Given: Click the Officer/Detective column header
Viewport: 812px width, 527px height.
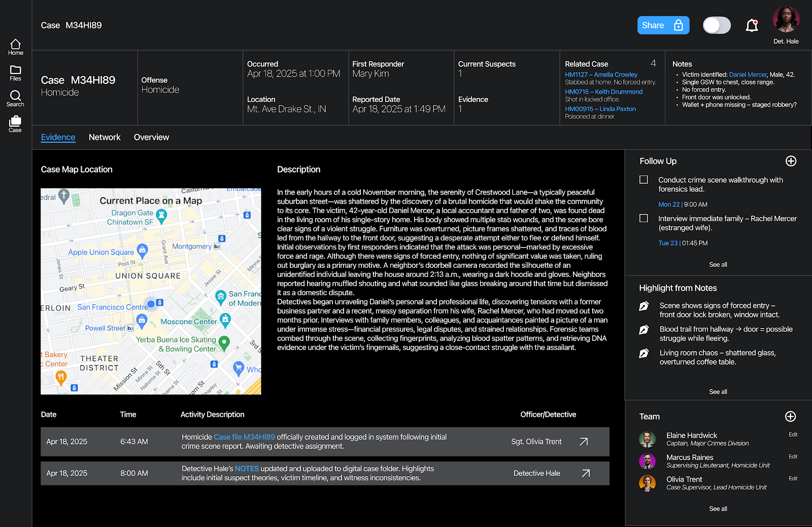Looking at the screenshot, I should coord(548,414).
